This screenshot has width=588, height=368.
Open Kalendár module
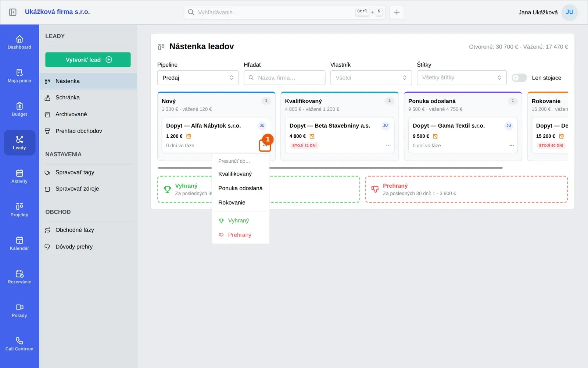[19, 243]
